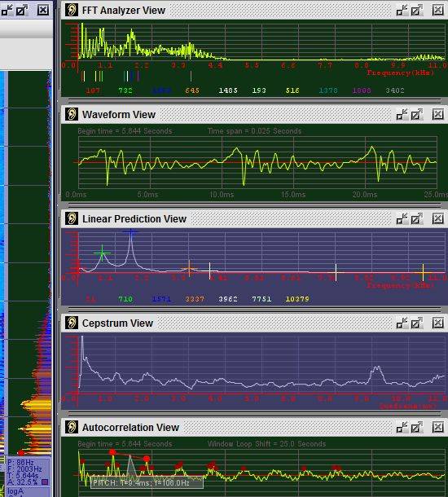Click the FFT peak value 645
The height and width of the screenshot is (497, 448).
(x=192, y=90)
